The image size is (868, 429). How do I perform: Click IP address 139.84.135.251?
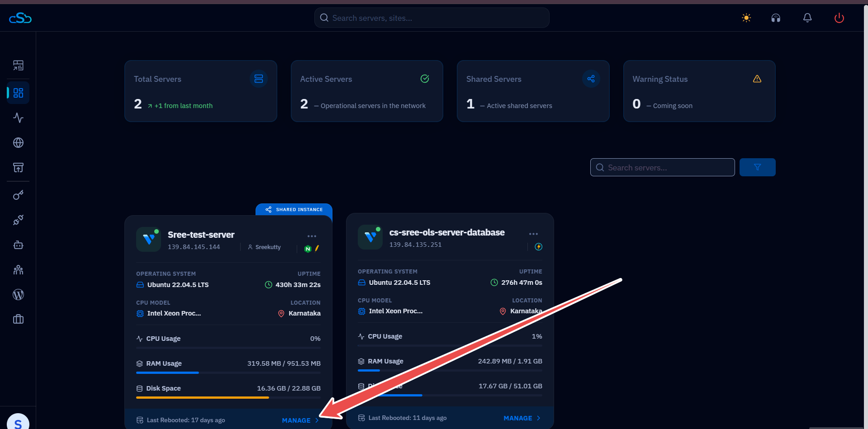coord(416,245)
